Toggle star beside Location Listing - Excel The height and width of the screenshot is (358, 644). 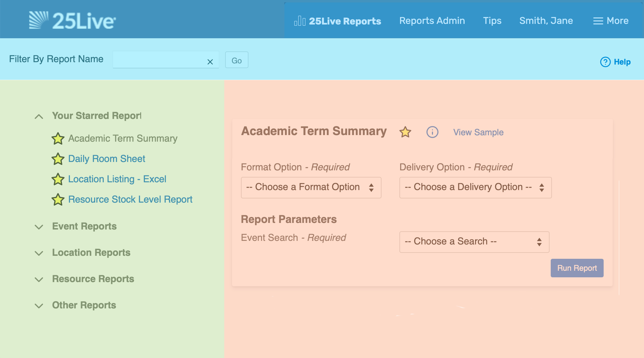(58, 179)
